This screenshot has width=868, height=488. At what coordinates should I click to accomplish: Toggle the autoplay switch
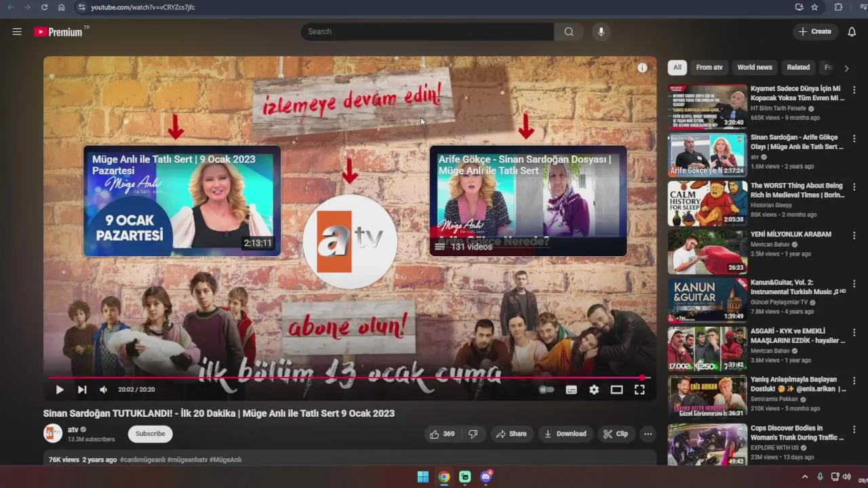point(547,390)
